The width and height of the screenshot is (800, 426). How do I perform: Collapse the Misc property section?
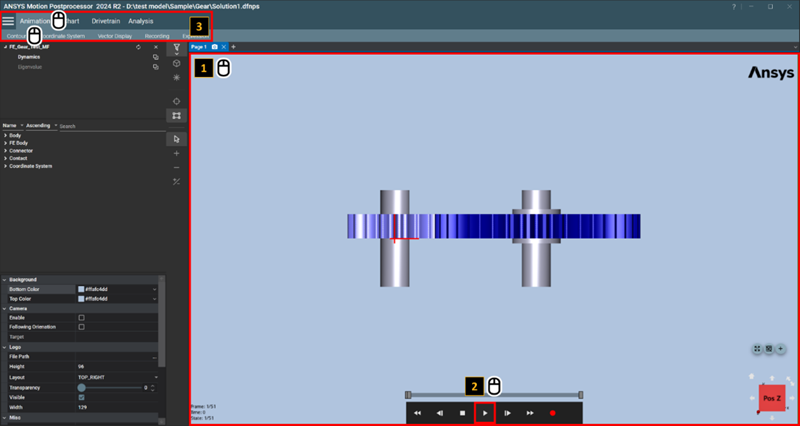[x=5, y=418]
